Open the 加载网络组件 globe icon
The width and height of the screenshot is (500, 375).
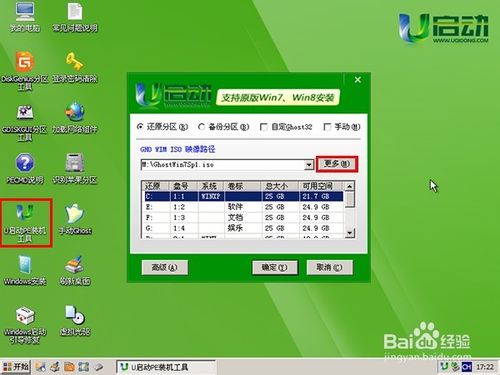coord(75,118)
